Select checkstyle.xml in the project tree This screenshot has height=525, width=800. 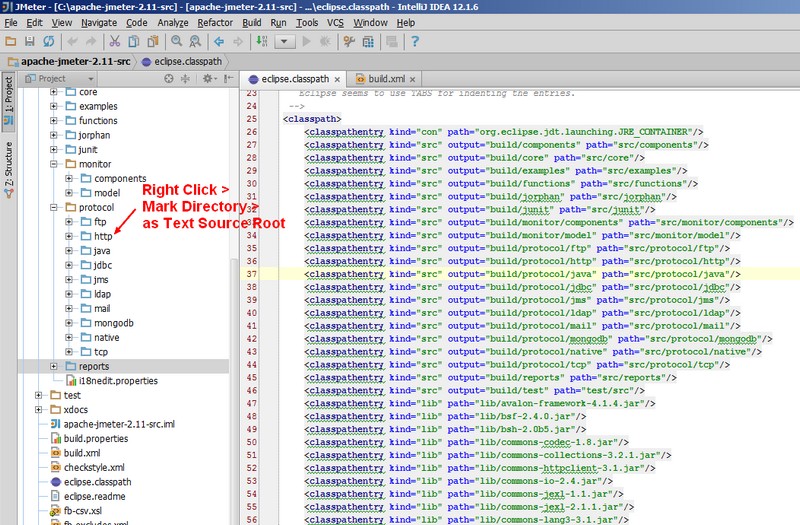click(93, 467)
